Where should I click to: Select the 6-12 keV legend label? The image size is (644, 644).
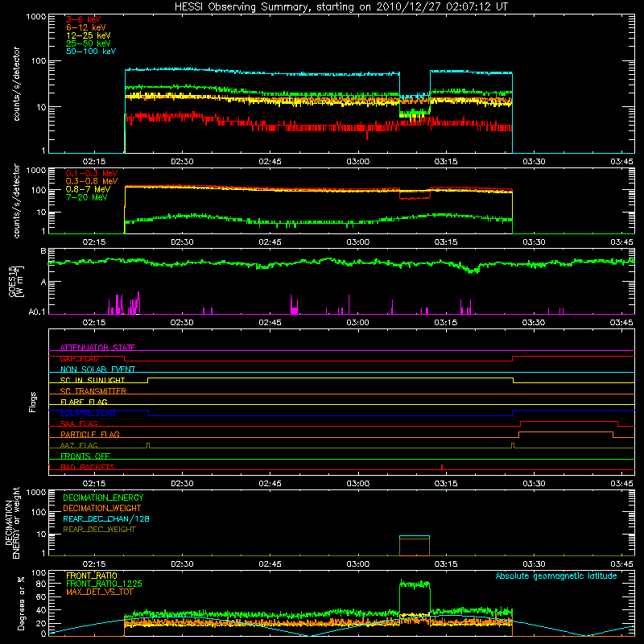[x=86, y=27]
